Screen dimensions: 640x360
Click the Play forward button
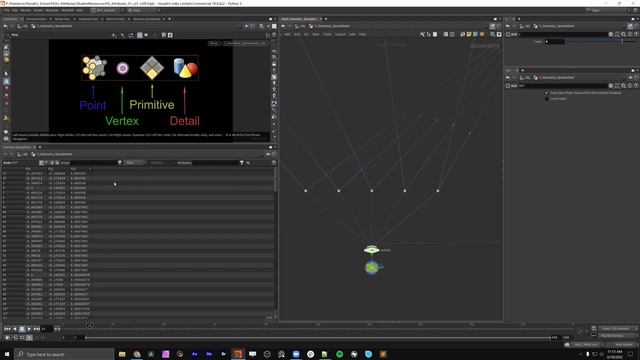[29, 329]
